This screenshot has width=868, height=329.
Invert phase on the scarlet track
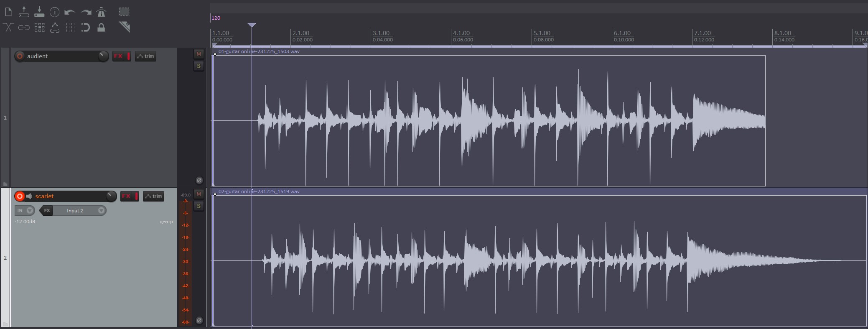199,320
